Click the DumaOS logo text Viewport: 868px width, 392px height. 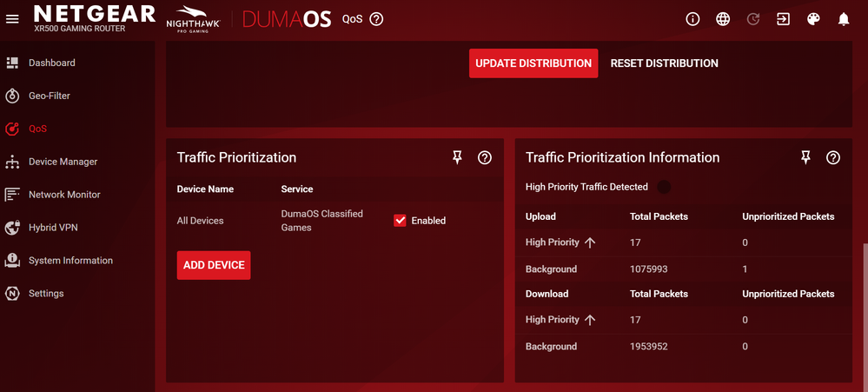coord(287,19)
